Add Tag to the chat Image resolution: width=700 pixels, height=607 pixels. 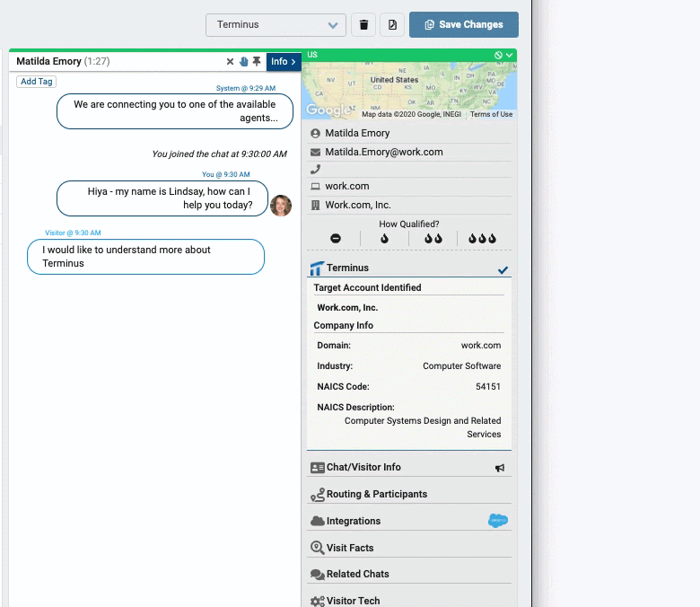(x=37, y=82)
